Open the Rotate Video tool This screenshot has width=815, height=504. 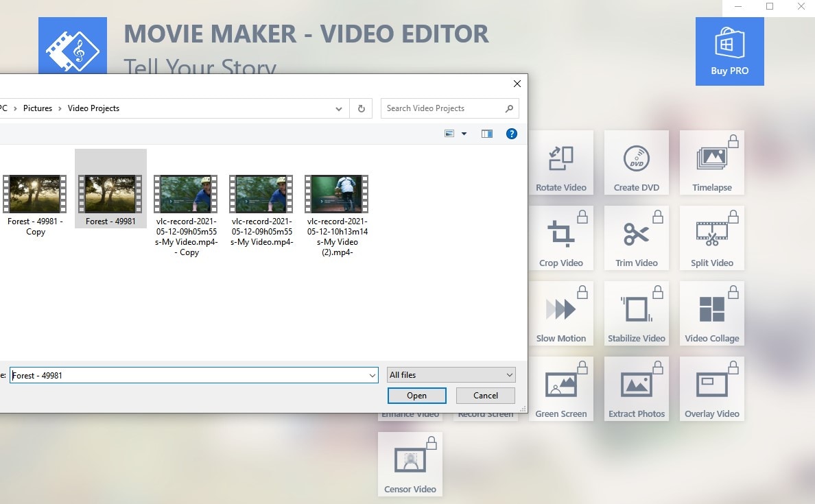pos(561,163)
